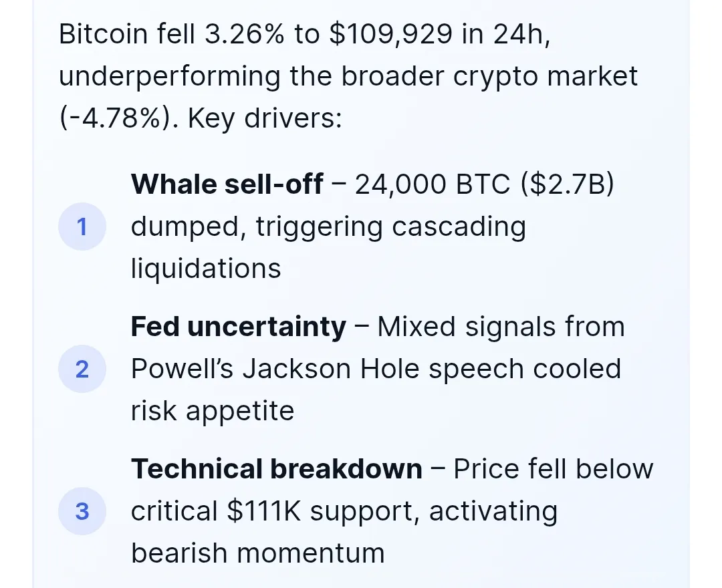
Task: Click the word 'liquidations'
Action: [x=206, y=269]
